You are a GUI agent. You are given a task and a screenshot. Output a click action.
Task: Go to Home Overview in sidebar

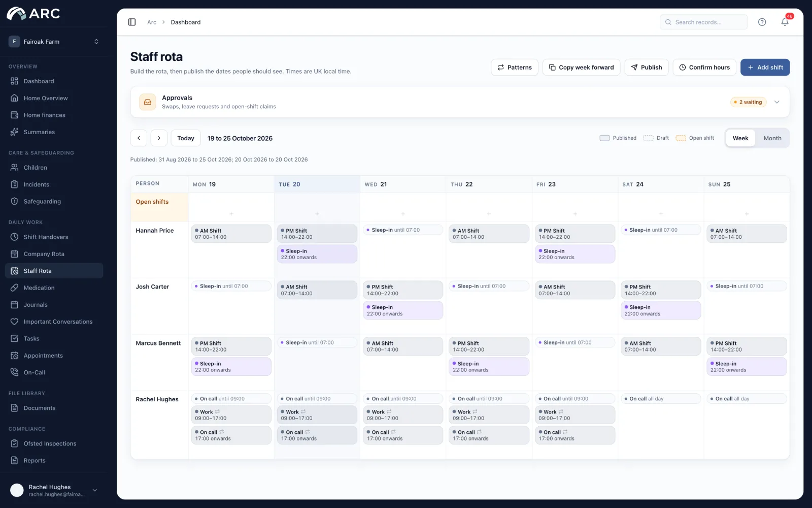click(x=54, y=98)
